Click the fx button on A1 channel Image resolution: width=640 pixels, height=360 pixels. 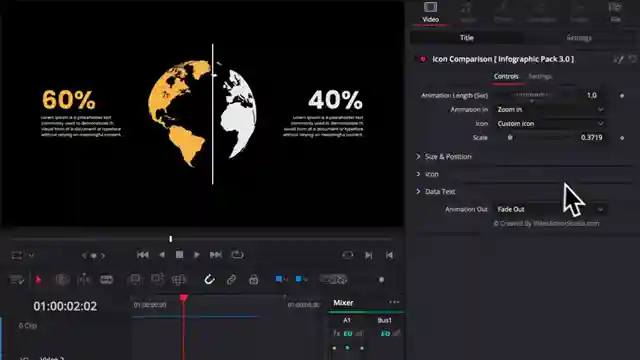point(337,334)
